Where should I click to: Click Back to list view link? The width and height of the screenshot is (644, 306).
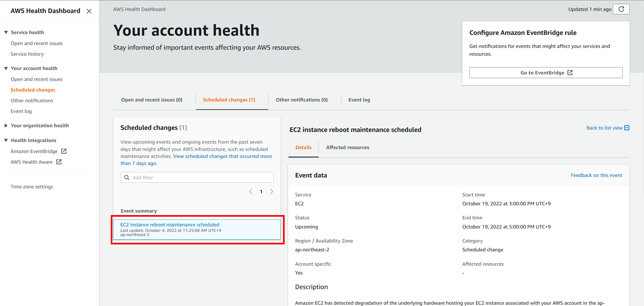(604, 128)
